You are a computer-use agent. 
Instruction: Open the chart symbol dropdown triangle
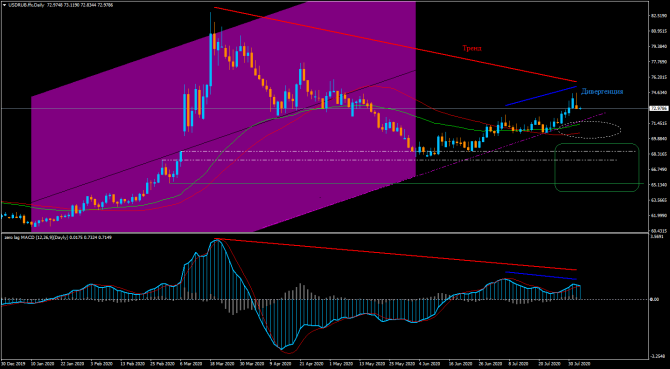[x=4, y=4]
